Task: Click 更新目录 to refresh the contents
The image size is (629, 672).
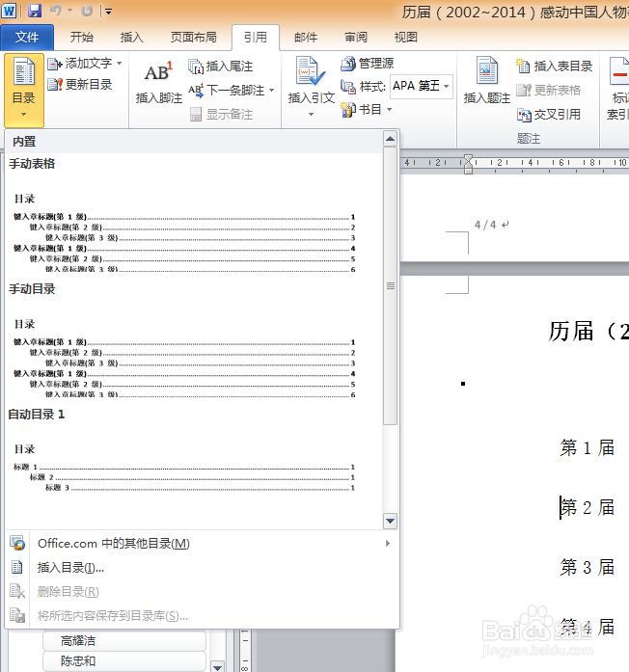Action: point(80,85)
